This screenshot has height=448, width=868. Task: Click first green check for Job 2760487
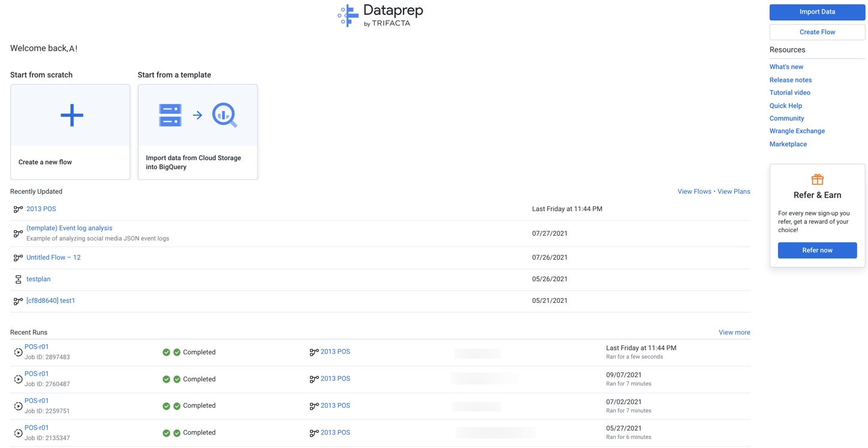click(166, 380)
